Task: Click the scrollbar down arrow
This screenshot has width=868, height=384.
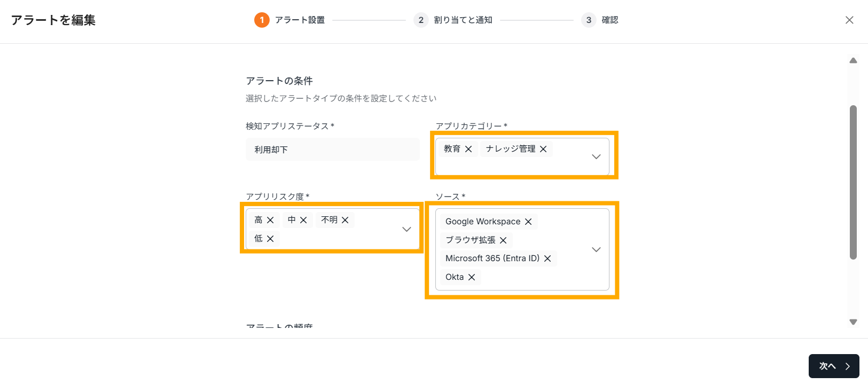Action: pos(853,322)
